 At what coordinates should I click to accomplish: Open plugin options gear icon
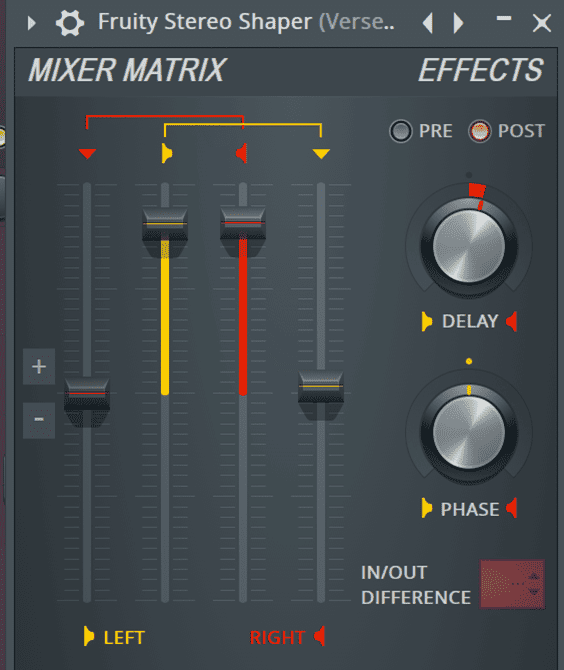pyautogui.click(x=70, y=23)
